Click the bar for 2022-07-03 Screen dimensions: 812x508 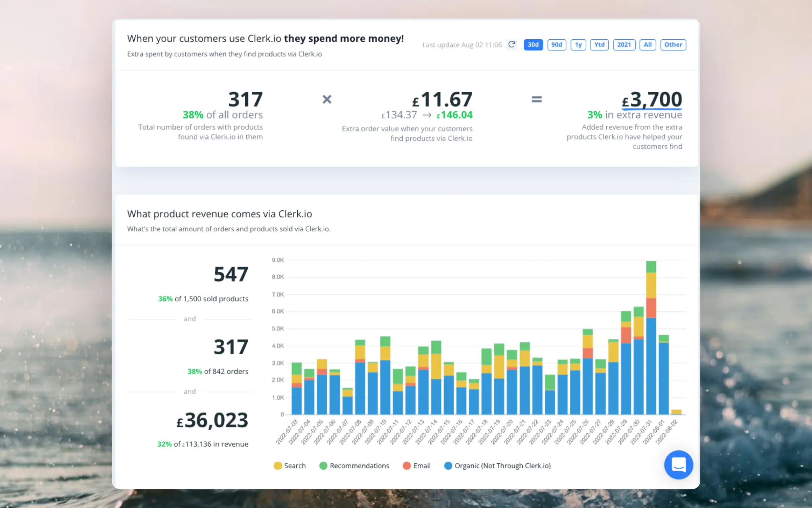point(297,388)
